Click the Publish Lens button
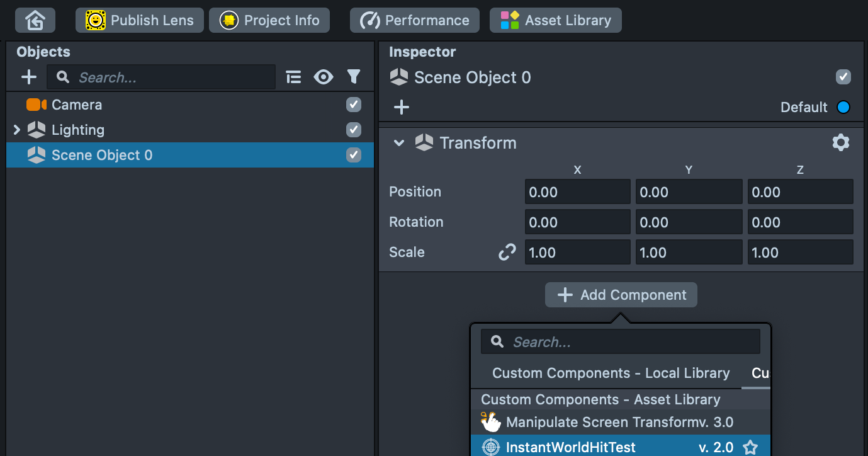 (x=140, y=20)
